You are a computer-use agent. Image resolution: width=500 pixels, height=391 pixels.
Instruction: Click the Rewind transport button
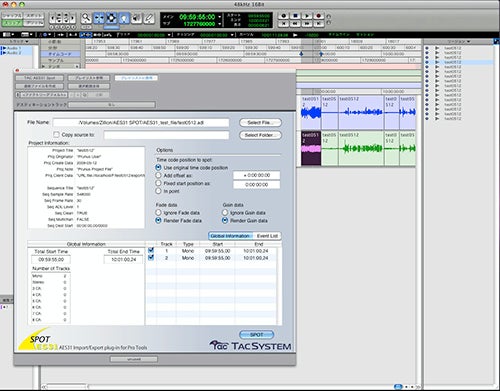point(295,24)
